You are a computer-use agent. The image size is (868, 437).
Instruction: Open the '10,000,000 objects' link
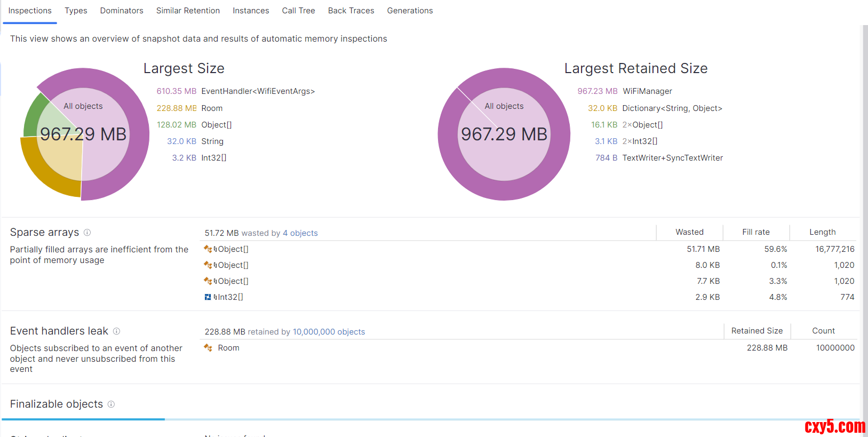329,332
